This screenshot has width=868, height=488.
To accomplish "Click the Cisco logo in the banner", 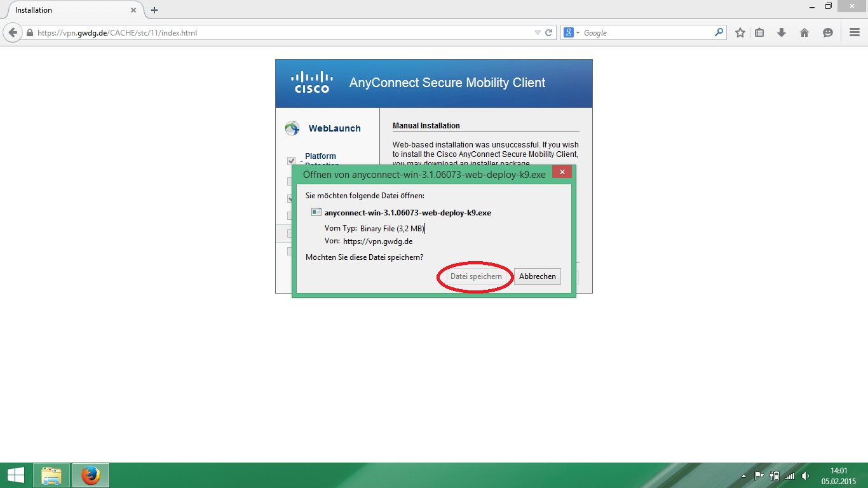I will 311,82.
